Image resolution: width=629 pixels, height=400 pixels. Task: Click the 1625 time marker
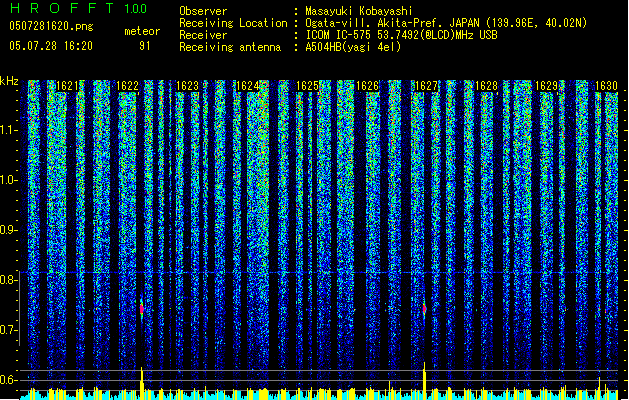click(307, 86)
